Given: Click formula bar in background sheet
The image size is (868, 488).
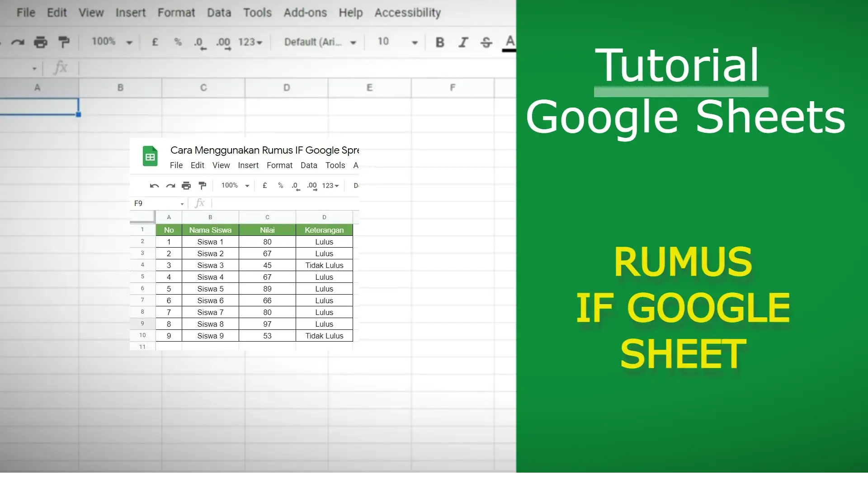Looking at the screenshot, I should (297, 68).
